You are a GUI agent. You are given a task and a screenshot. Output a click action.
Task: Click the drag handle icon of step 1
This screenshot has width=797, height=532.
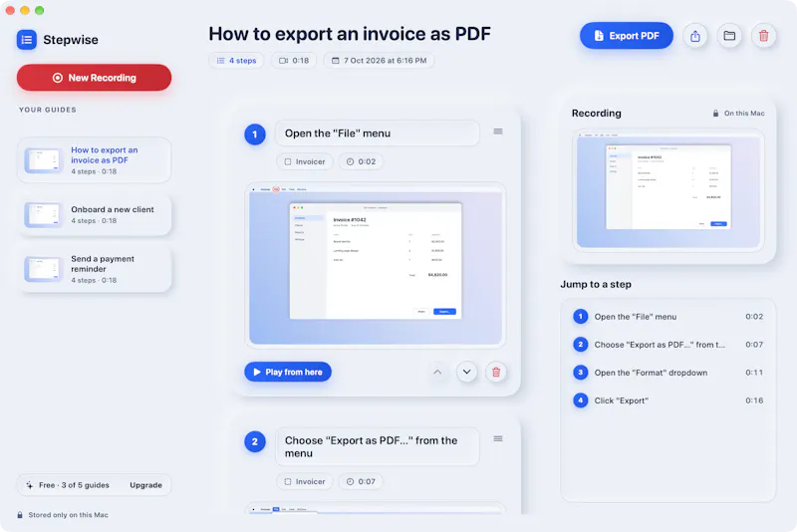(498, 132)
